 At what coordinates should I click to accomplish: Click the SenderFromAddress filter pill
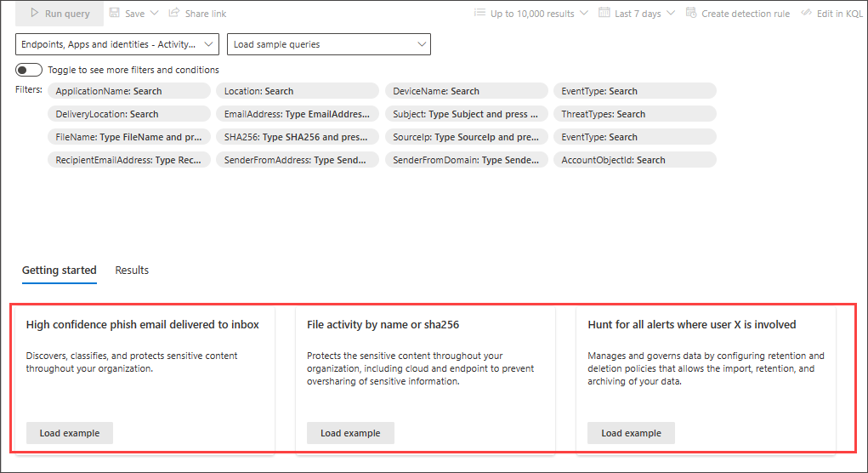298,160
